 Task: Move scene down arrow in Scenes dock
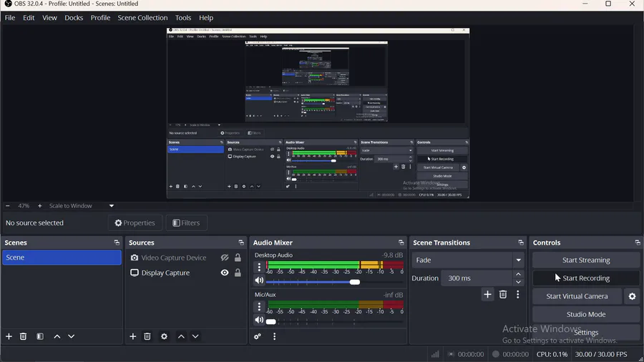[x=71, y=336]
